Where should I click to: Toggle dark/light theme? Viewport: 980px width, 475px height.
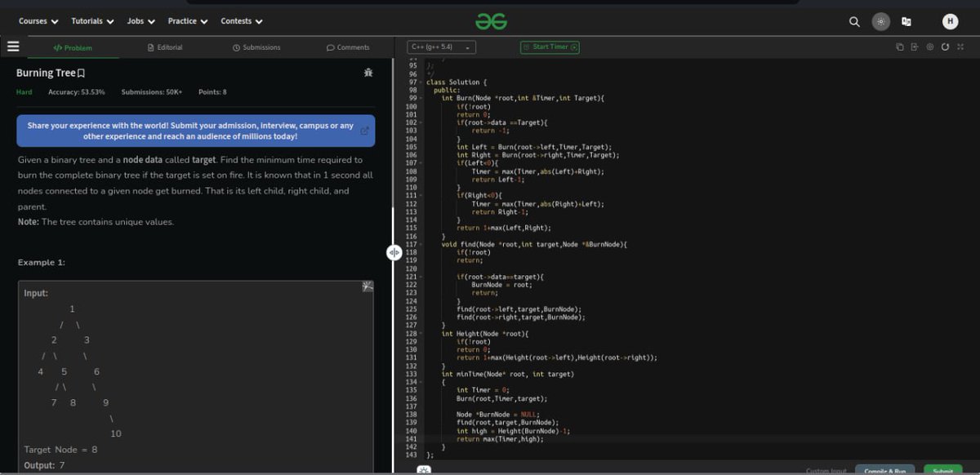[x=880, y=21]
